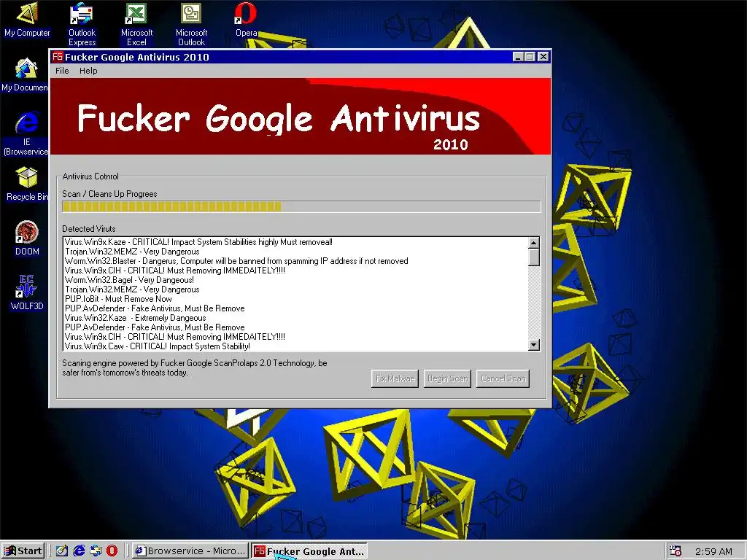Open My Documents folder icon

tap(25, 75)
